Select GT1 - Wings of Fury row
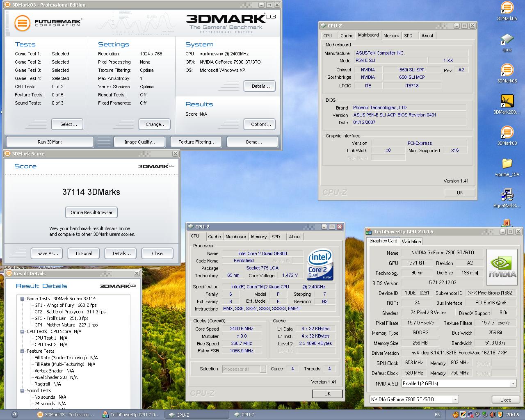 (65, 305)
